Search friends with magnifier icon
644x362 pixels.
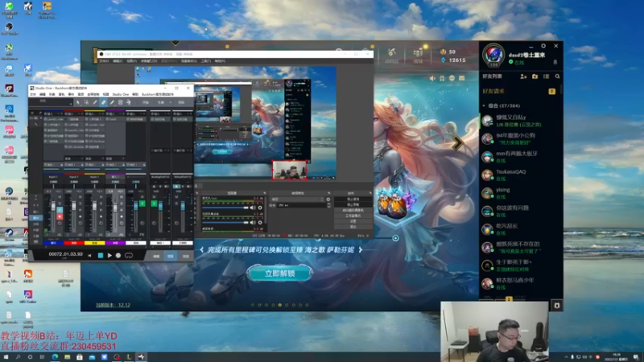[x=557, y=76]
